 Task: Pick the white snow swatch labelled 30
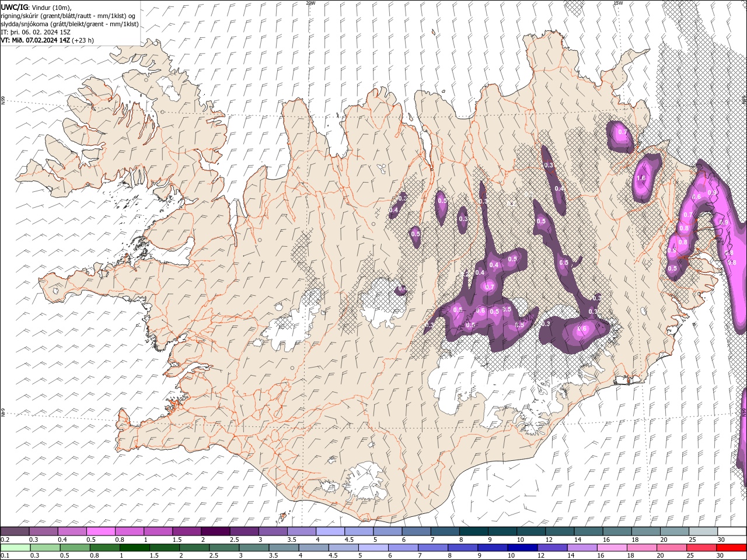(731, 531)
